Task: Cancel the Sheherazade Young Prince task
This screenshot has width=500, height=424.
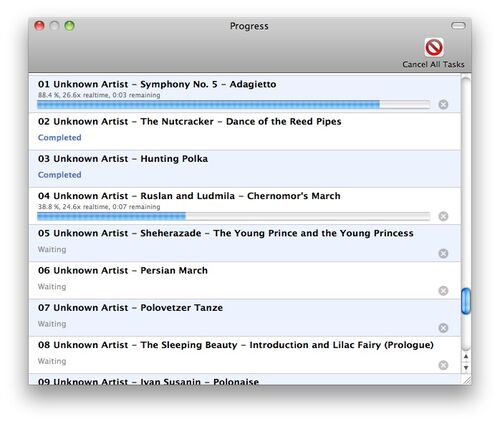Action: pos(443,254)
